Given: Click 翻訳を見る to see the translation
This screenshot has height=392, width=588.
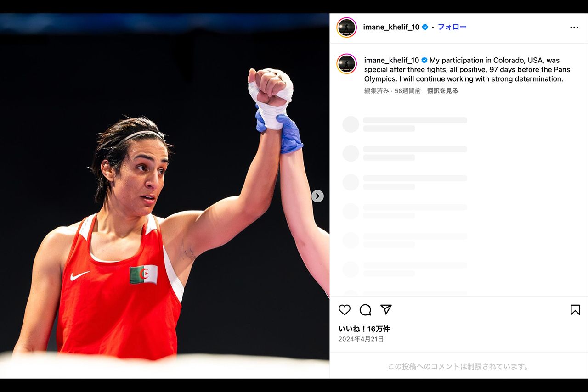Looking at the screenshot, I should pyautogui.click(x=442, y=91).
